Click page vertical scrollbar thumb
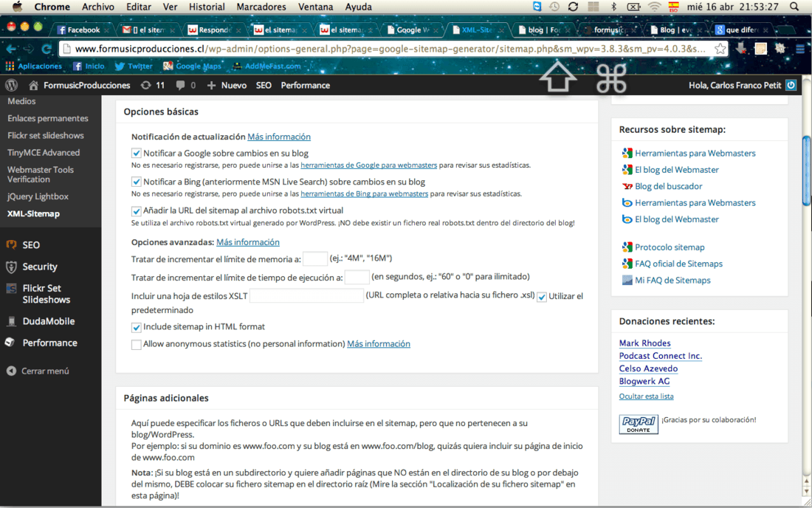 [x=806, y=171]
